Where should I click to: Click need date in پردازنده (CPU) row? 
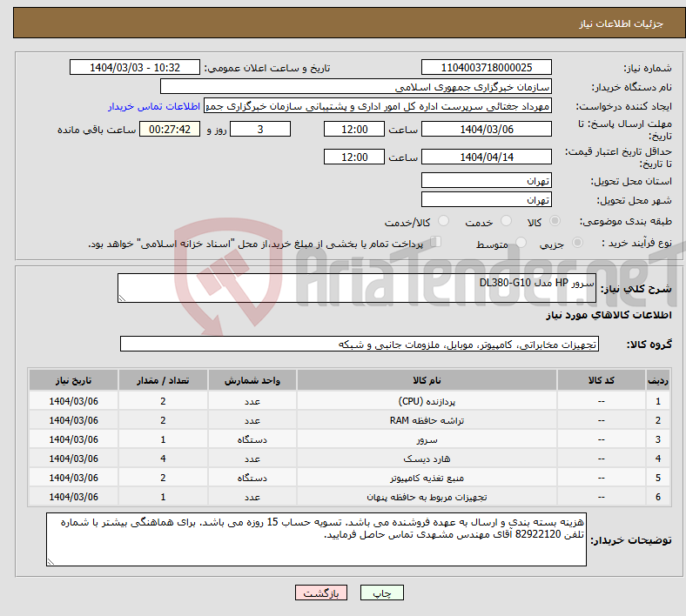click(x=73, y=401)
